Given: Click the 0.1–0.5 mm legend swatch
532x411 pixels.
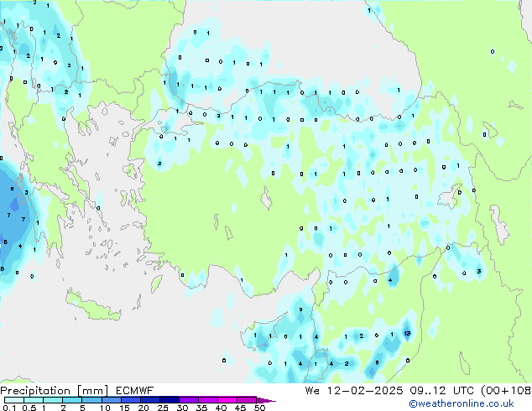Looking at the screenshot, I should pyautogui.click(x=14, y=400).
